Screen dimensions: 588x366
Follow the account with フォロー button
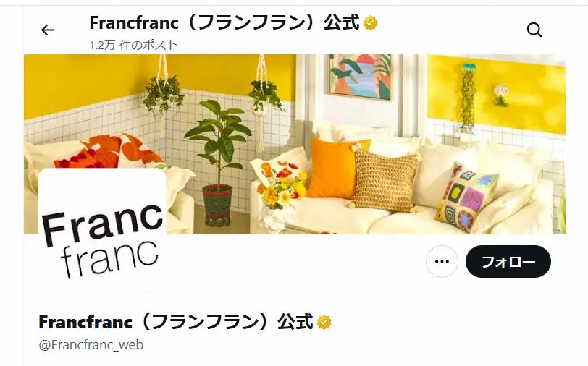(508, 262)
